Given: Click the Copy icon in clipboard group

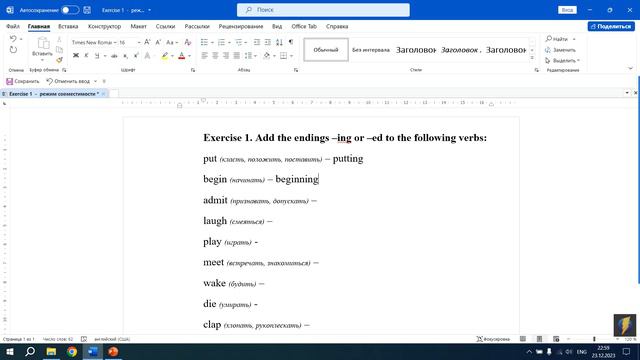Looking at the screenshot, I should (x=60, y=50).
